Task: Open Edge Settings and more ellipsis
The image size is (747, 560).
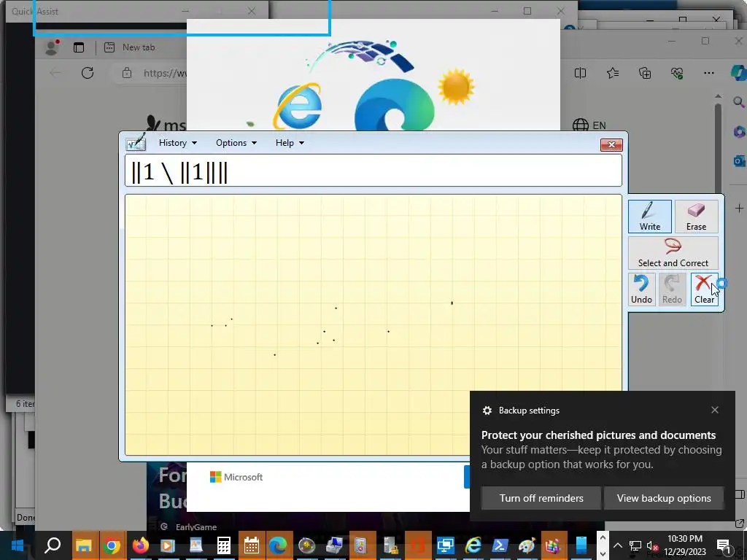Action: click(709, 73)
